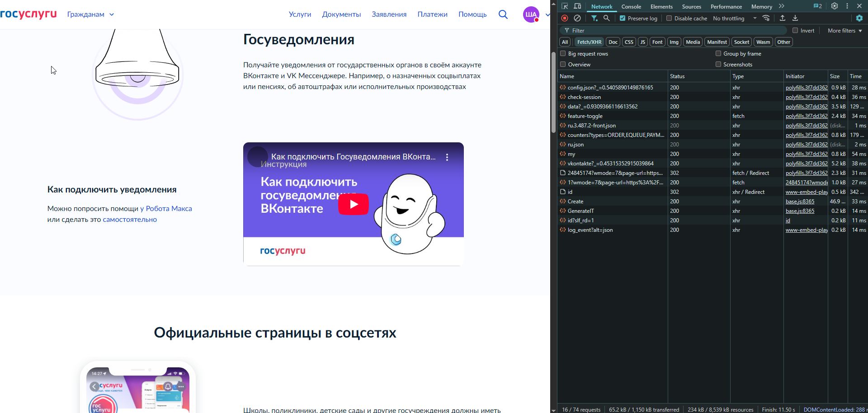Viewport: 868px width, 413px height.
Task: Toggle the Preserve log checkbox
Action: pos(623,19)
